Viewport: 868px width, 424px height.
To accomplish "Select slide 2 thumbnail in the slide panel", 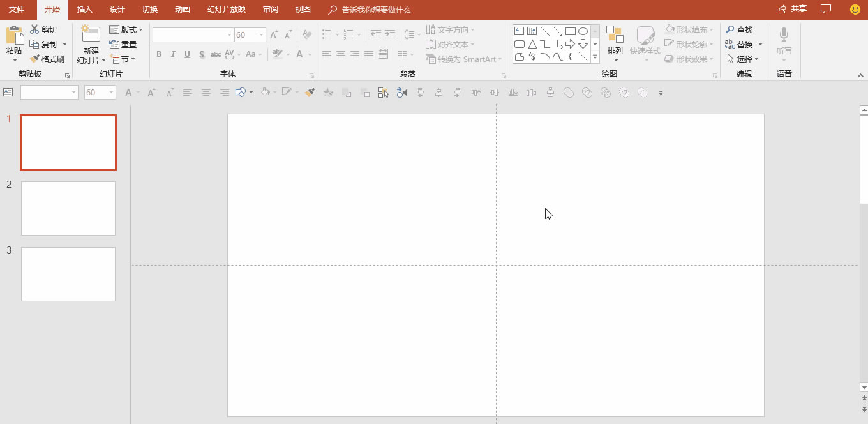I will (68, 208).
